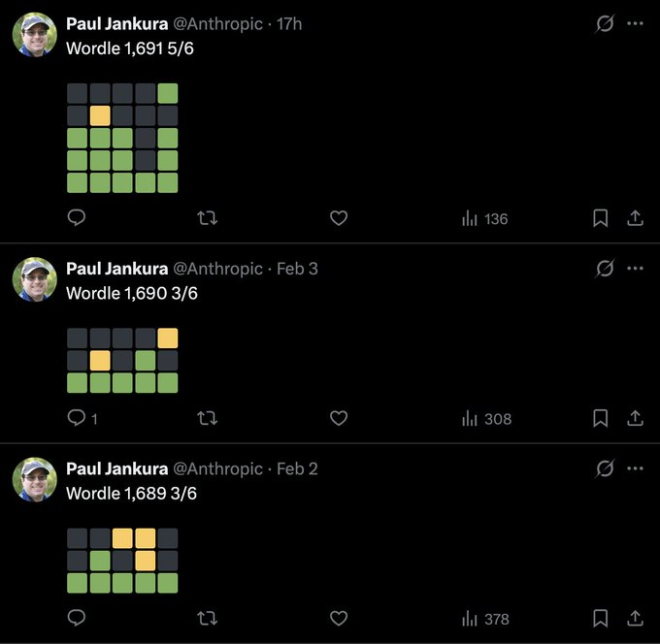The height and width of the screenshot is (644, 660).
Task: Repost the Wordle 1,689 tweet
Action: (x=207, y=618)
